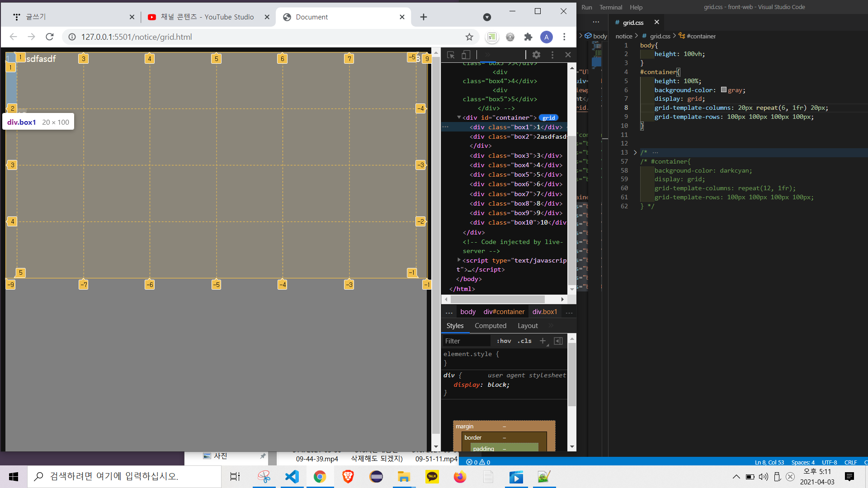The image size is (868, 488).
Task: Close the YouTube Studio tab
Action: coord(267,17)
